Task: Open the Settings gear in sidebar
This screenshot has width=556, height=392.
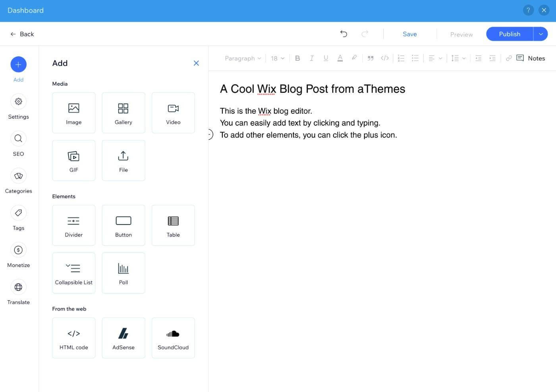Action: click(18, 102)
